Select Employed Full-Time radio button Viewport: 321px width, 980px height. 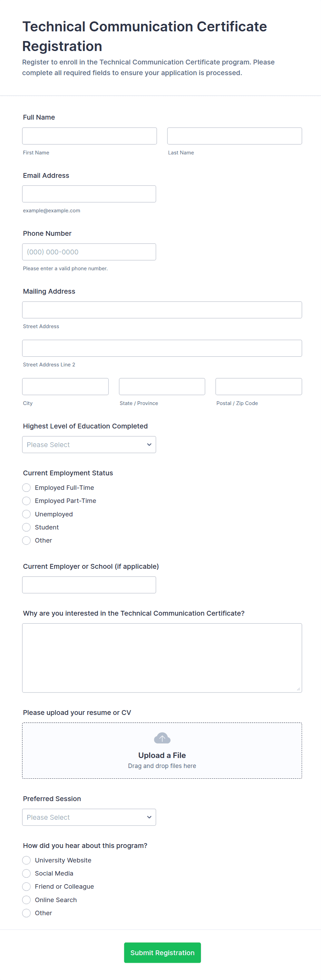point(26,488)
